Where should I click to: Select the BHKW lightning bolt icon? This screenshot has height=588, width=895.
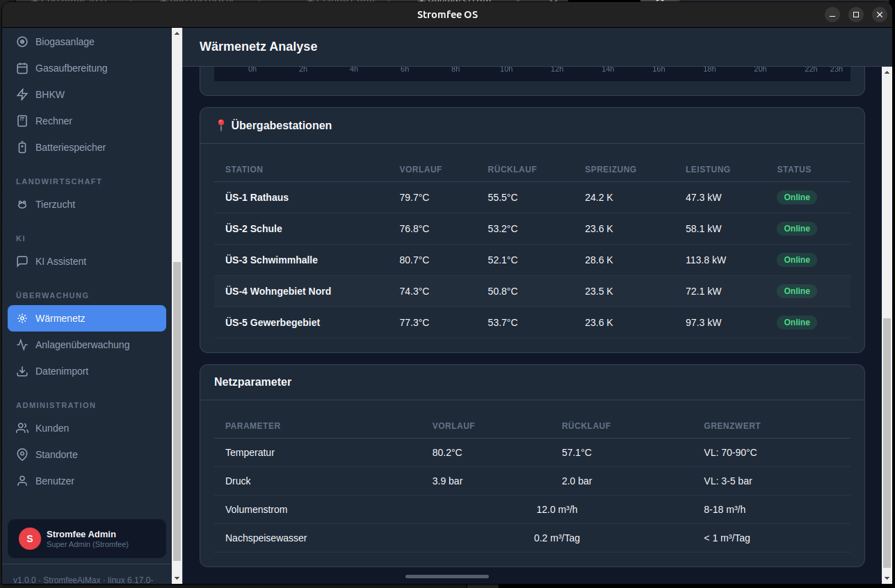tap(22, 95)
